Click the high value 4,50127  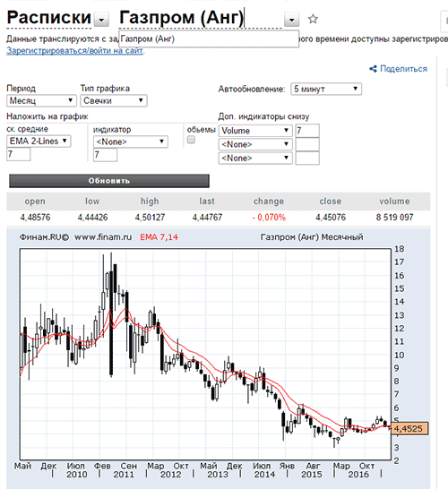click(150, 218)
